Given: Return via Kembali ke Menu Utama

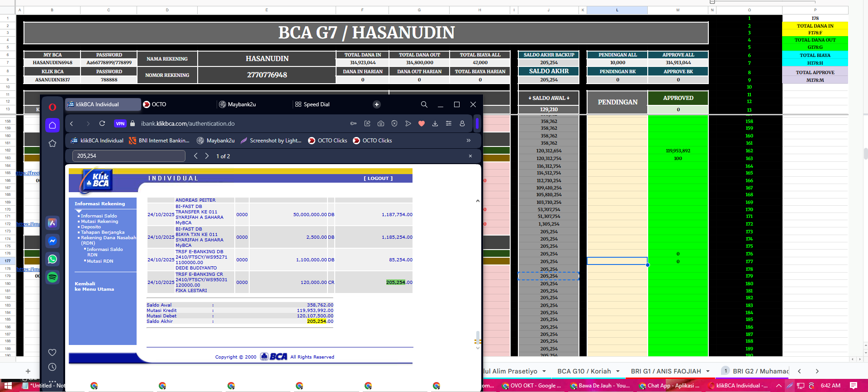Looking at the screenshot, I should 94,287.
